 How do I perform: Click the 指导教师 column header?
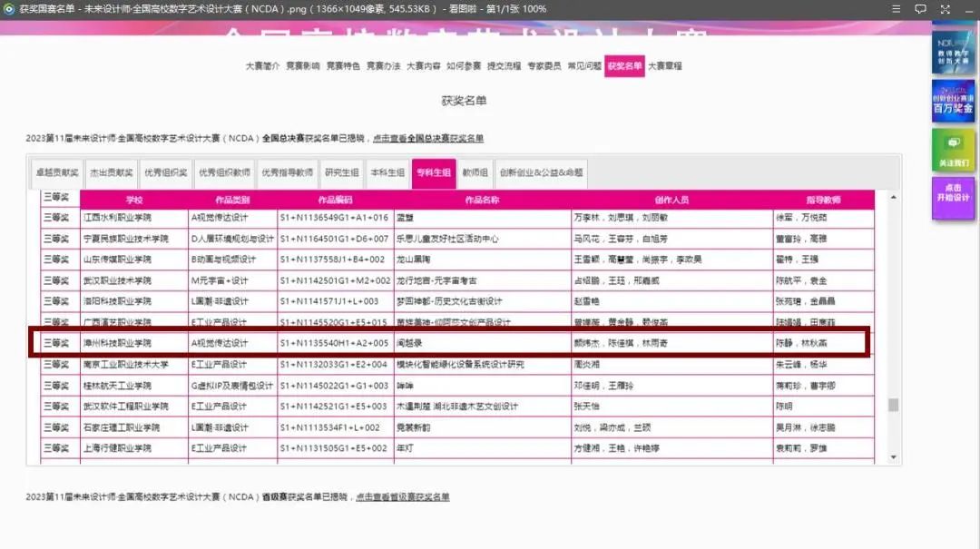824,201
